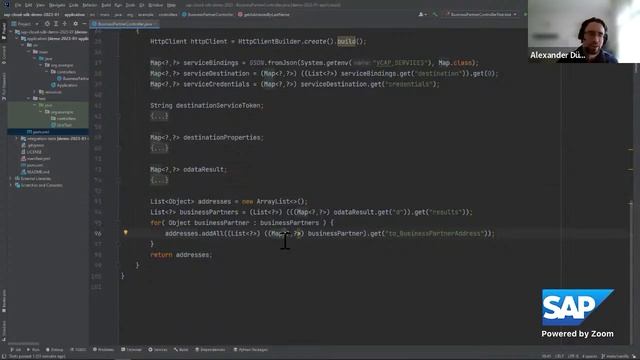The width and height of the screenshot is (640, 360).
Task: Open the Edit menu
Action: [29, 5]
